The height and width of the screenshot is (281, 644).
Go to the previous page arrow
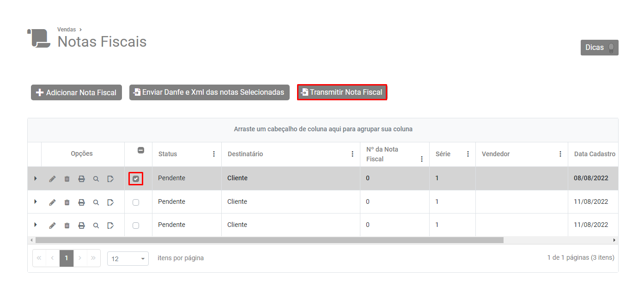(x=53, y=258)
